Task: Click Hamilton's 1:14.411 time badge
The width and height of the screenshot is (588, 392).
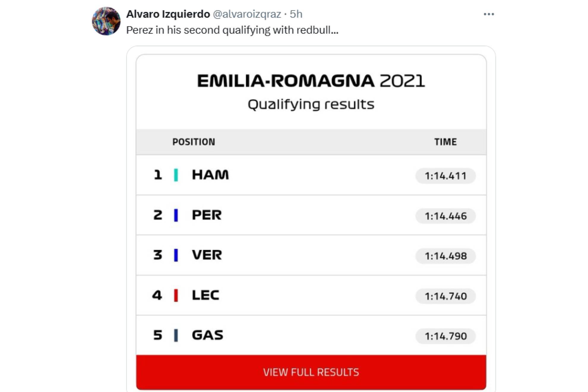Action: pyautogui.click(x=445, y=176)
